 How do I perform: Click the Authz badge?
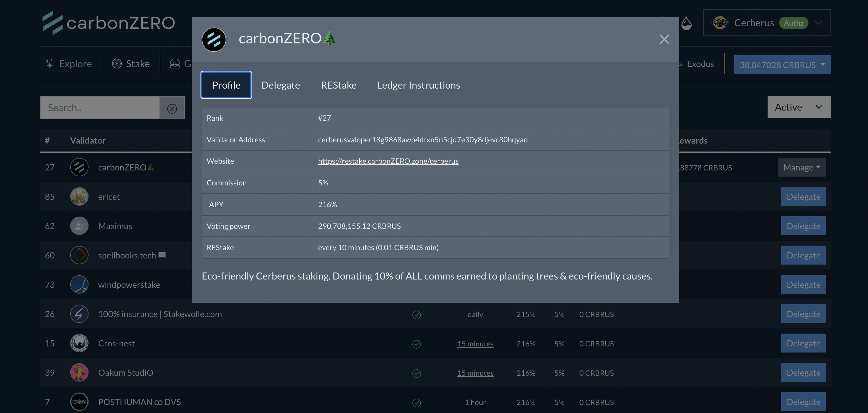click(794, 23)
